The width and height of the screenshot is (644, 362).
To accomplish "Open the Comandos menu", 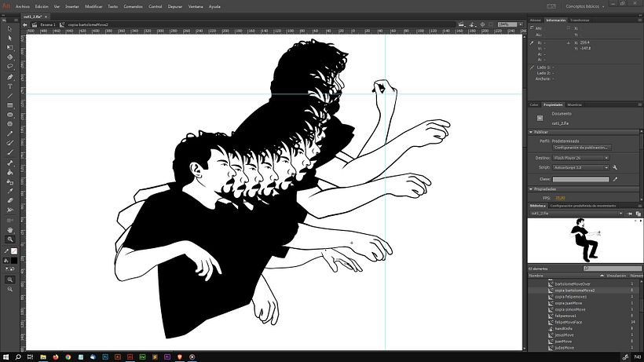I will click(133, 6).
